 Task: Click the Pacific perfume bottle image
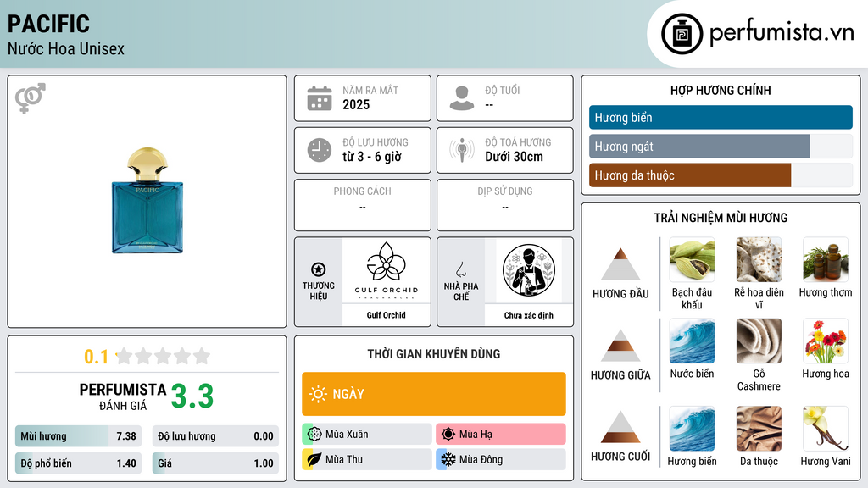[147, 200]
